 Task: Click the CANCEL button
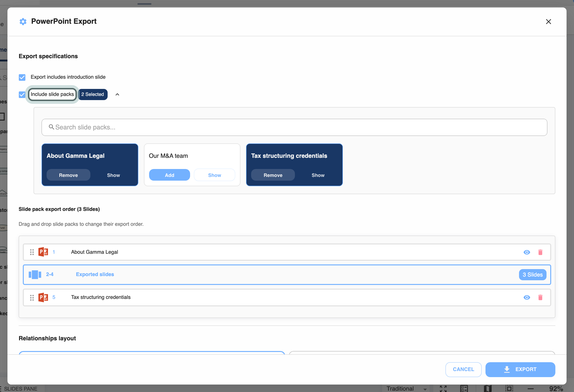pyautogui.click(x=463, y=369)
